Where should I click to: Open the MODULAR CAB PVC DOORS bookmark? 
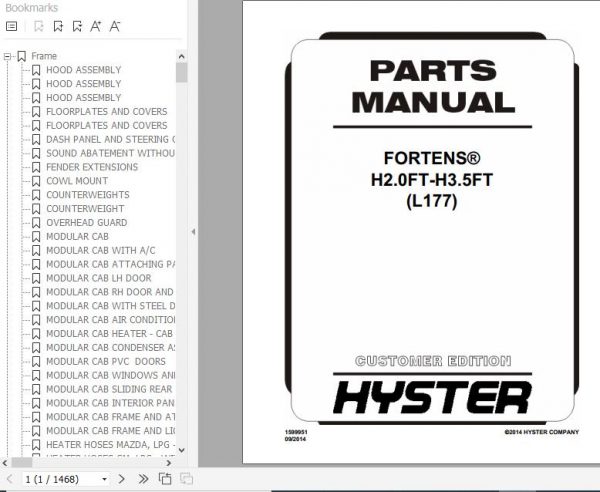tap(106, 362)
